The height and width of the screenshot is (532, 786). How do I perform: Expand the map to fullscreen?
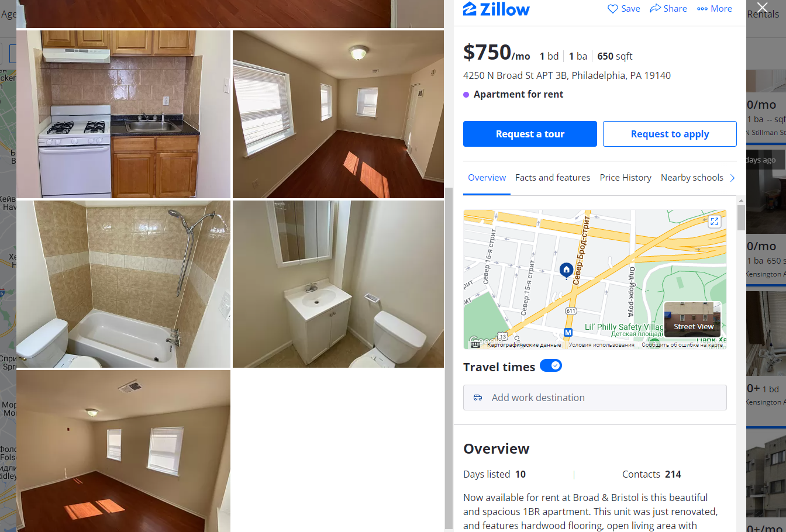pos(714,222)
